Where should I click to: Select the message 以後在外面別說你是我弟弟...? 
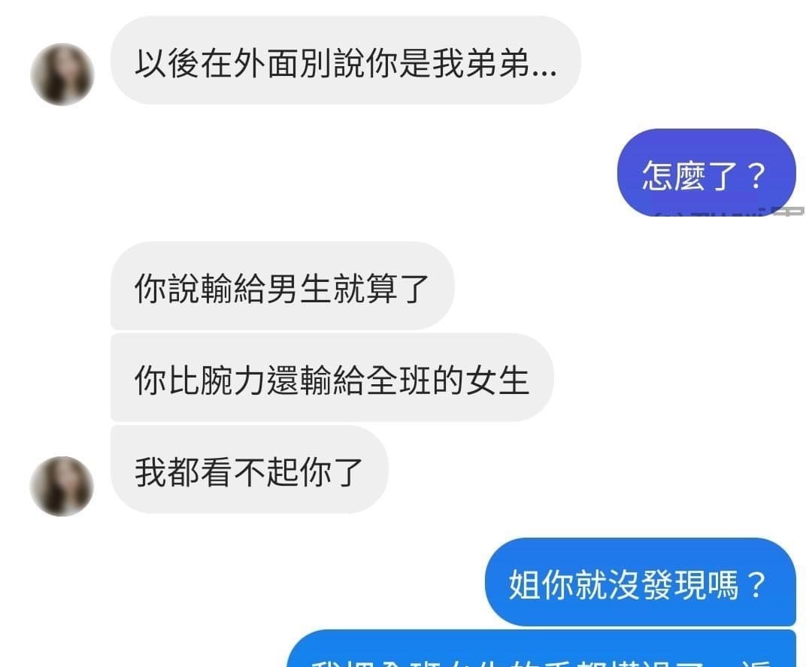[345, 60]
